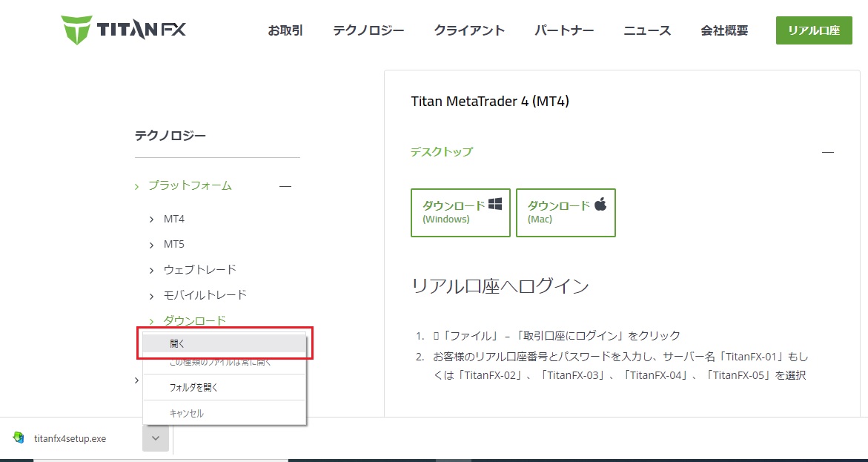This screenshot has height=462, width=868.
Task: Click the Titan FX logo
Action: point(124,30)
